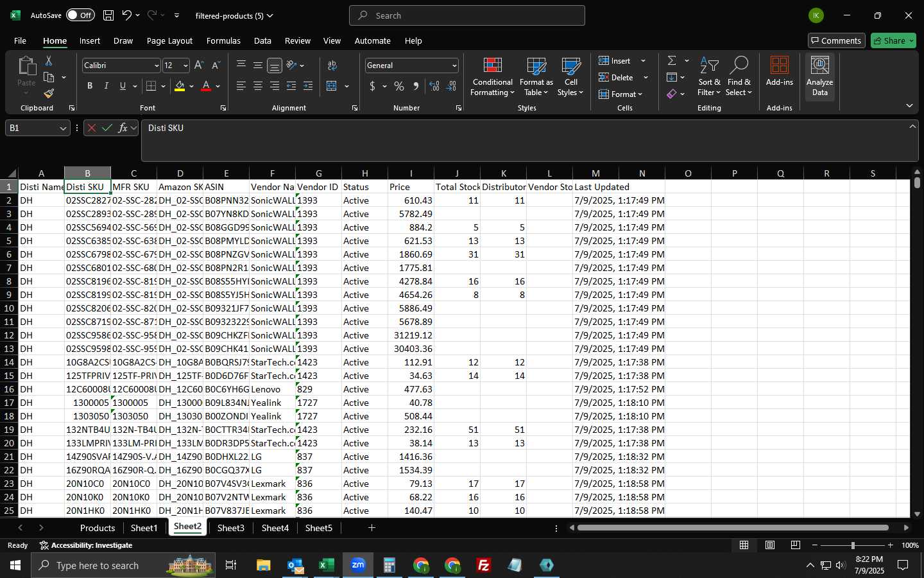
Task: Center-align text horizontally
Action: click(258, 86)
